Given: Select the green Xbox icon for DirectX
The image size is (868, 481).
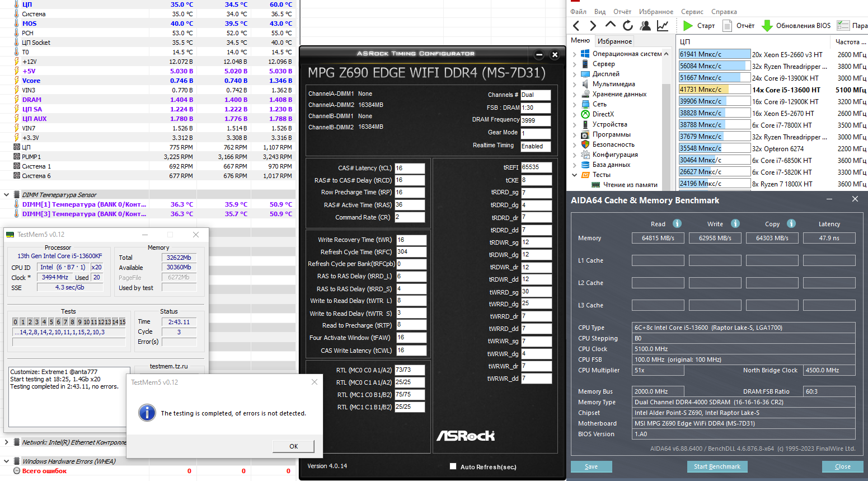Looking at the screenshot, I should pos(585,114).
